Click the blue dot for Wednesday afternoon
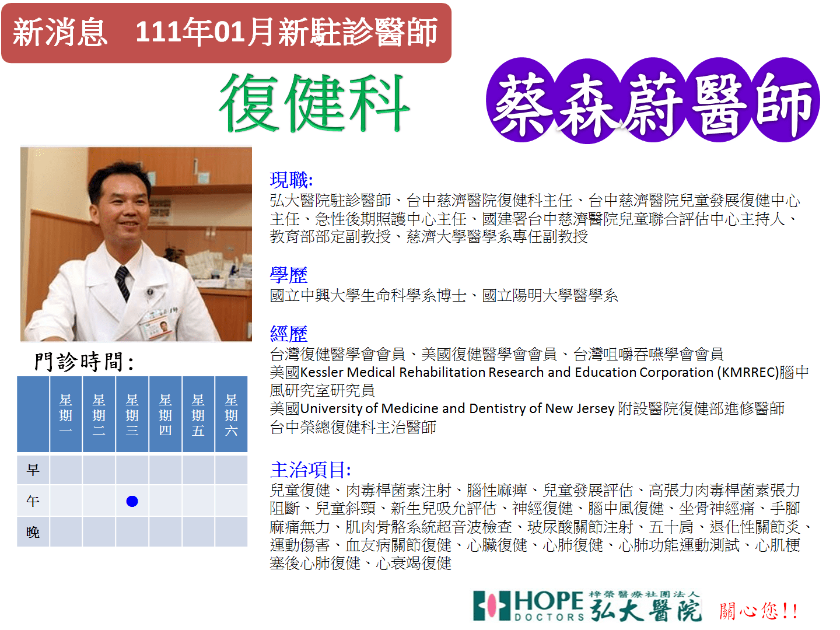Screen dimensions: 840x630 point(132,501)
